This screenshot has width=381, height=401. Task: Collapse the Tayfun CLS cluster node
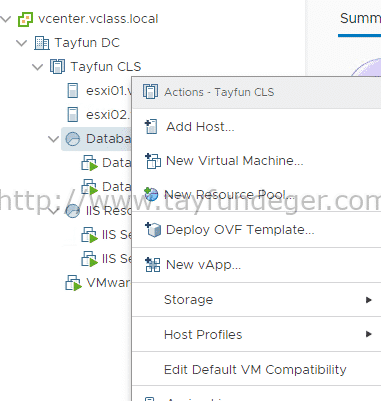point(38,67)
